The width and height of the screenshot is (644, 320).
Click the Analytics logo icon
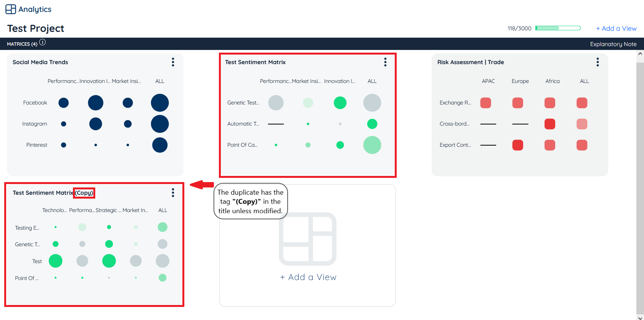pyautogui.click(x=11, y=9)
